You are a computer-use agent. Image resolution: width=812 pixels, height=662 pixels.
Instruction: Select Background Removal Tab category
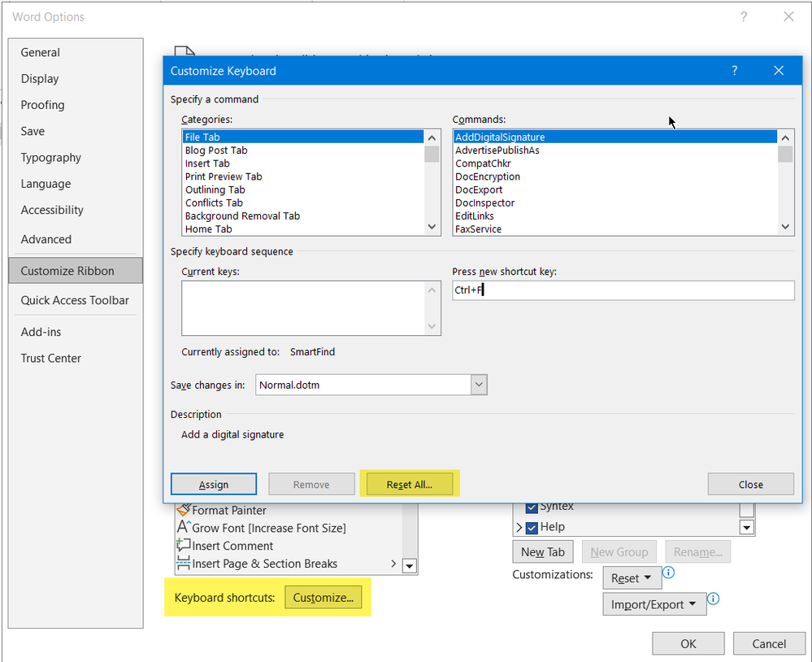pos(303,216)
